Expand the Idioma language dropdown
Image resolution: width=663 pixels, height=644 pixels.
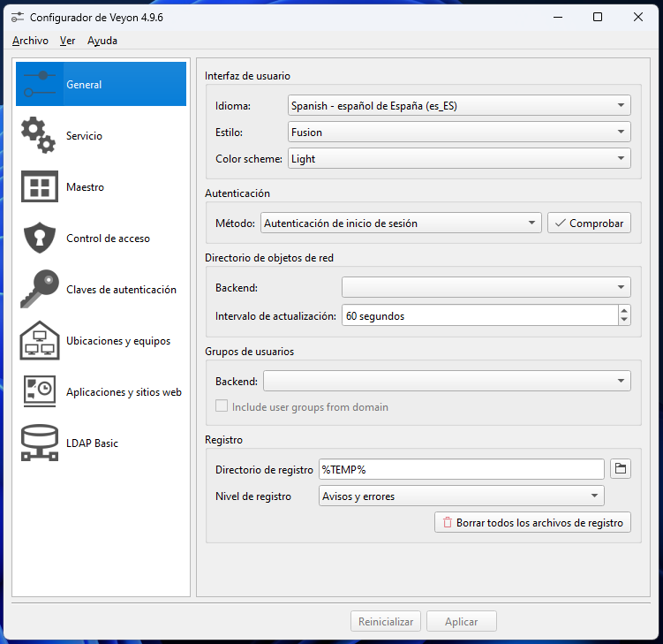(x=459, y=106)
